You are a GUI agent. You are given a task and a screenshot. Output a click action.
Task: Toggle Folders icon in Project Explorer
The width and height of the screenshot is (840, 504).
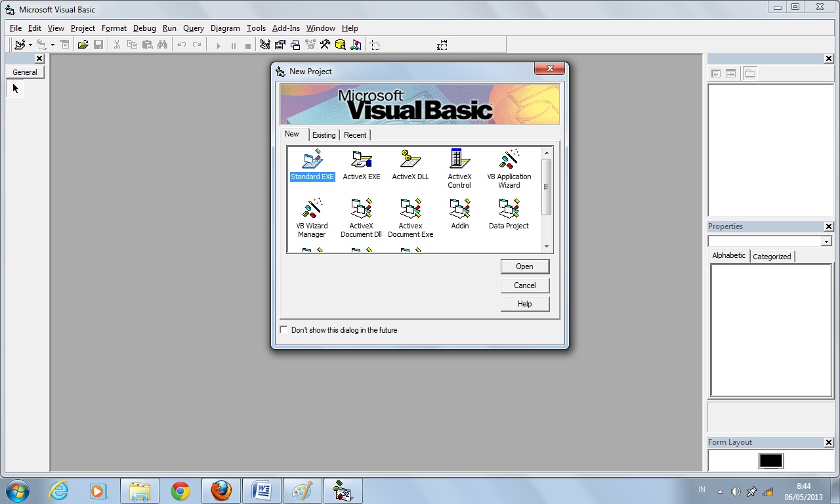tap(750, 73)
